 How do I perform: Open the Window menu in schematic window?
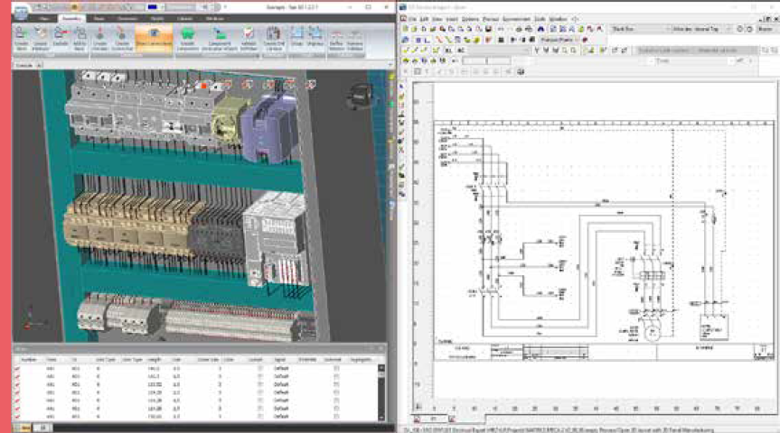pos(558,19)
